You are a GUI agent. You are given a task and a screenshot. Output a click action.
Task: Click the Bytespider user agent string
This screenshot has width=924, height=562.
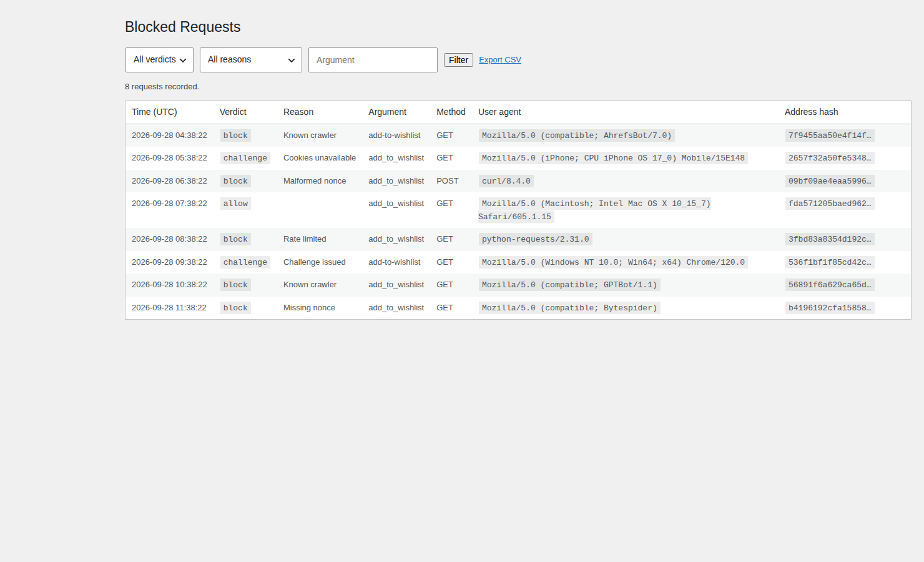569,308
